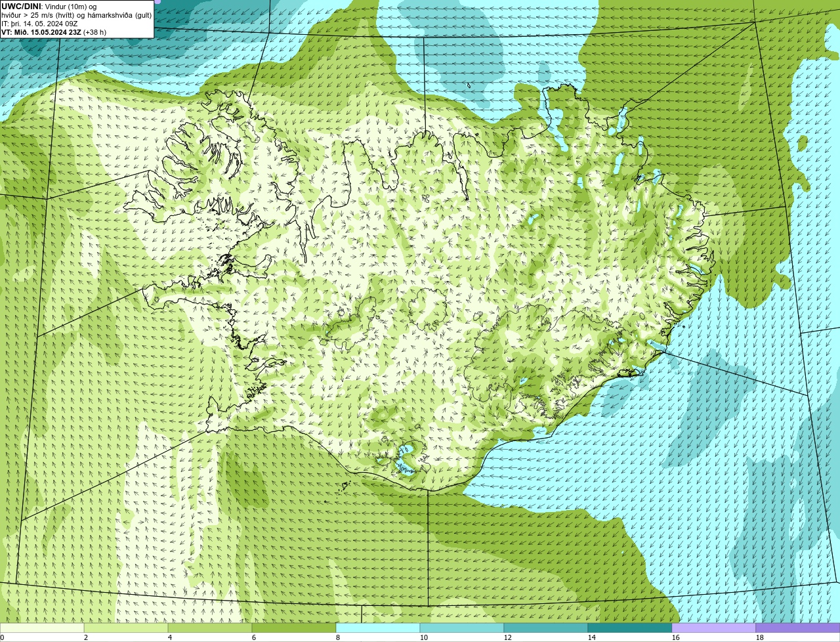Click the legend scale label "18"

(x=760, y=637)
